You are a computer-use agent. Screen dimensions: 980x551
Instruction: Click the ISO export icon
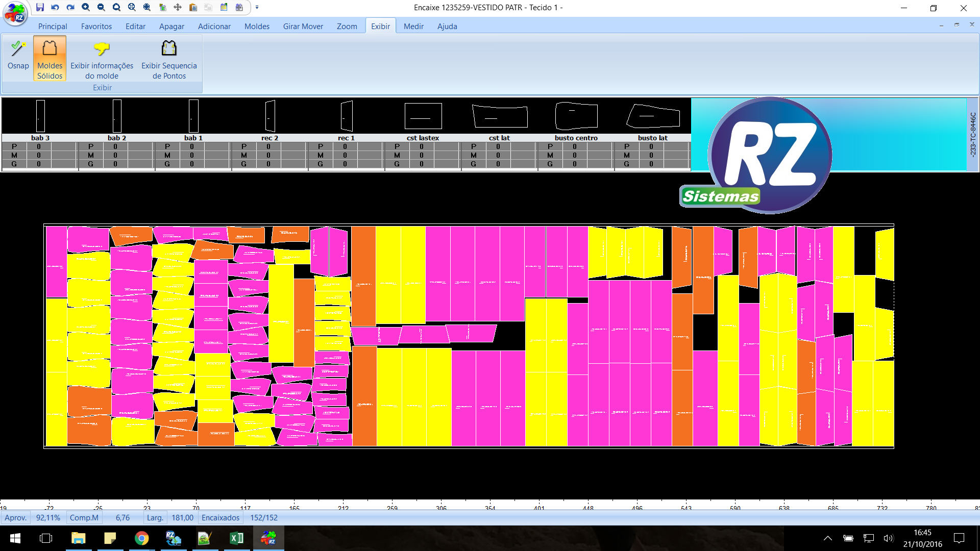point(224,7)
